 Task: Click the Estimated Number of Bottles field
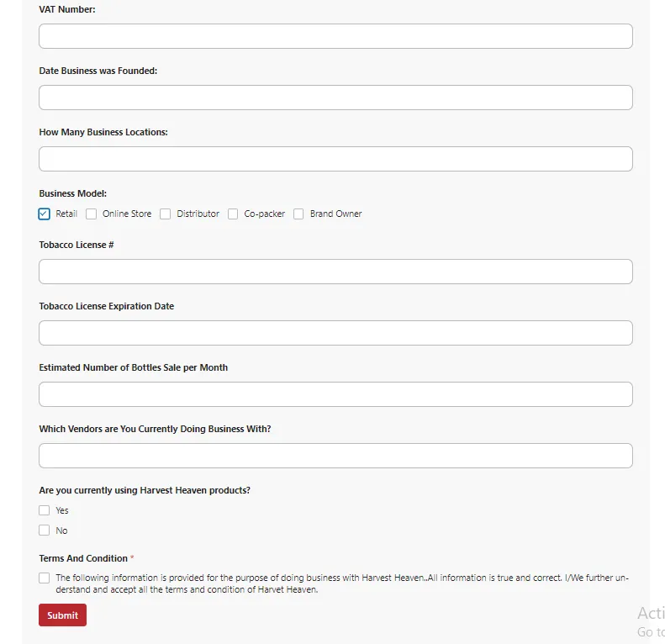[335, 394]
